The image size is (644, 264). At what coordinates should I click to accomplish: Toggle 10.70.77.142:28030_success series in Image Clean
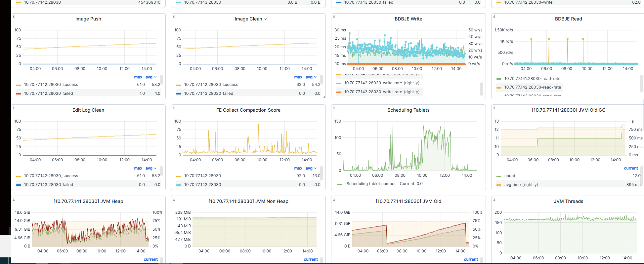pyautogui.click(x=211, y=85)
